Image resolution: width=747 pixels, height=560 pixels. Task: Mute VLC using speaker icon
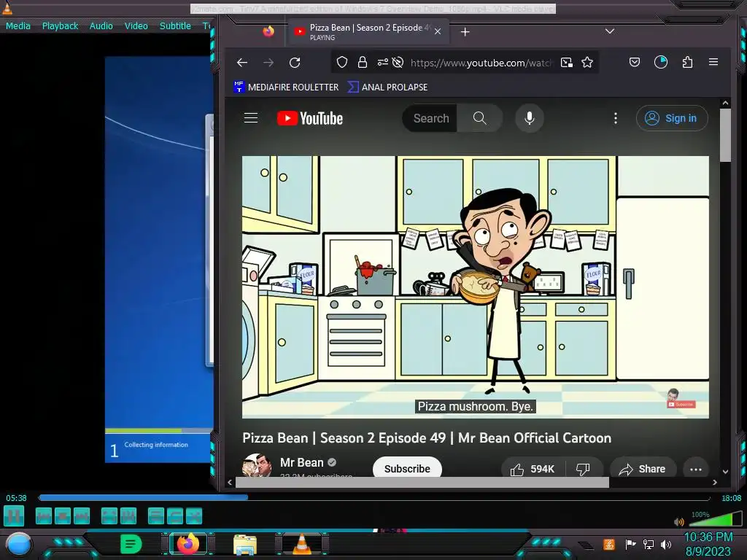coord(679,521)
